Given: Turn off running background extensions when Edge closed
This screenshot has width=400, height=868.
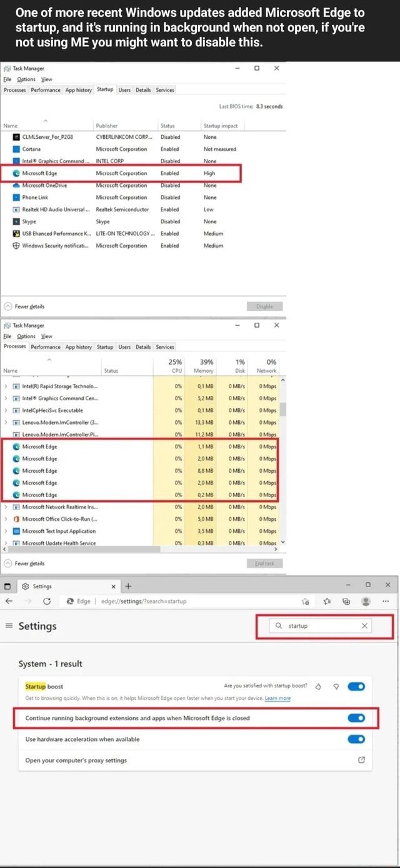Looking at the screenshot, I should click(356, 718).
